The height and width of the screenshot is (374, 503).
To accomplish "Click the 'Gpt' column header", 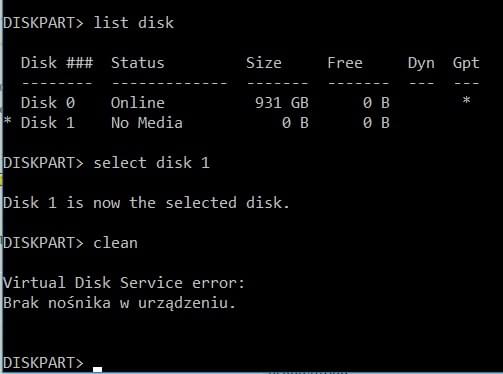I will (x=466, y=63).
